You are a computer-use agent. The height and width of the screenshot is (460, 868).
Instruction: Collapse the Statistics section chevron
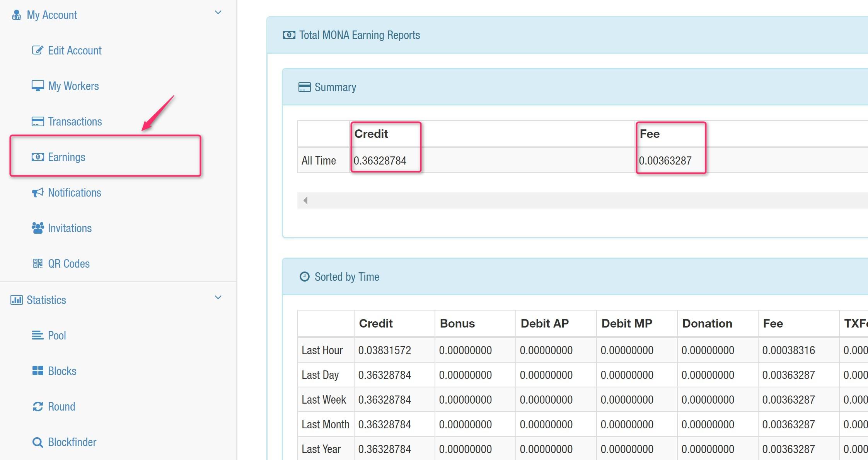218,297
